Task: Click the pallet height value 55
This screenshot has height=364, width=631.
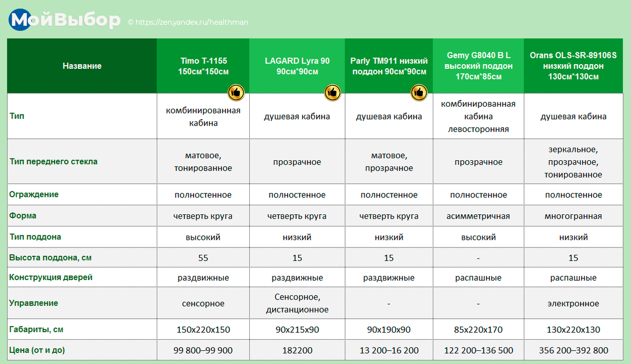Action: click(x=203, y=258)
